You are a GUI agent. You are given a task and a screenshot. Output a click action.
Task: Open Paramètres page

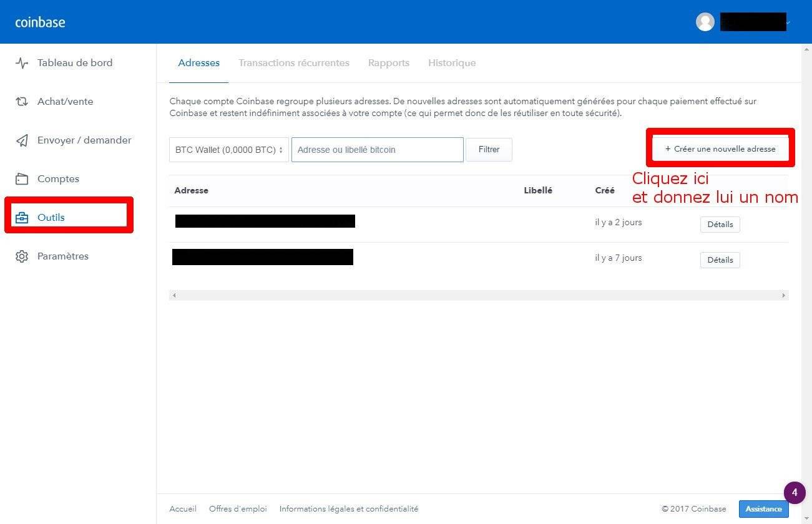click(x=63, y=256)
